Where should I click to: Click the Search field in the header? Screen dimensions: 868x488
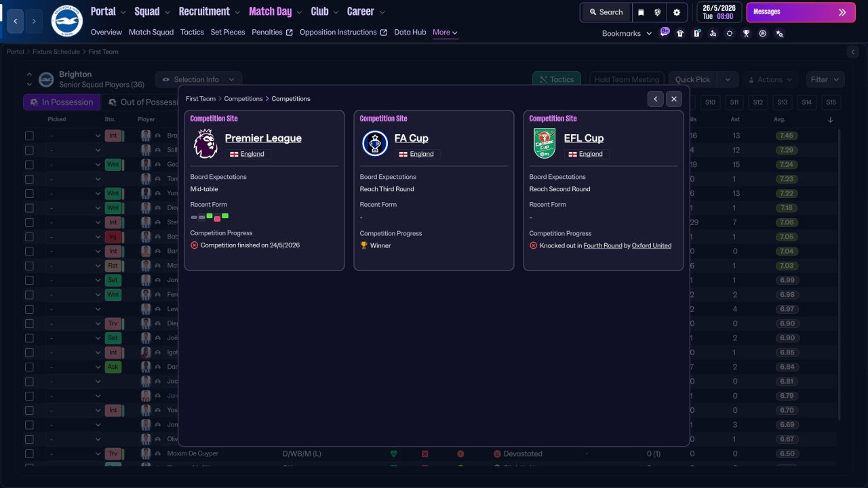pos(606,12)
